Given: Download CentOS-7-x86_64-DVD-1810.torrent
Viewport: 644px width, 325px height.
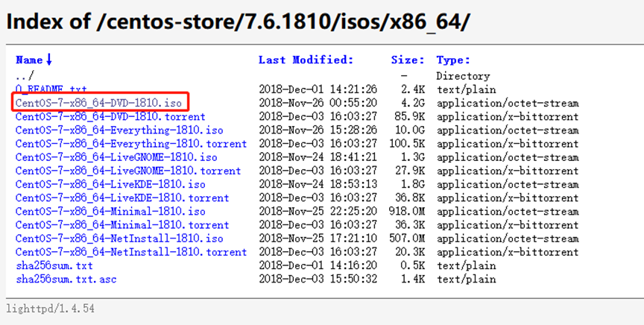Looking at the screenshot, I should coord(110,117).
